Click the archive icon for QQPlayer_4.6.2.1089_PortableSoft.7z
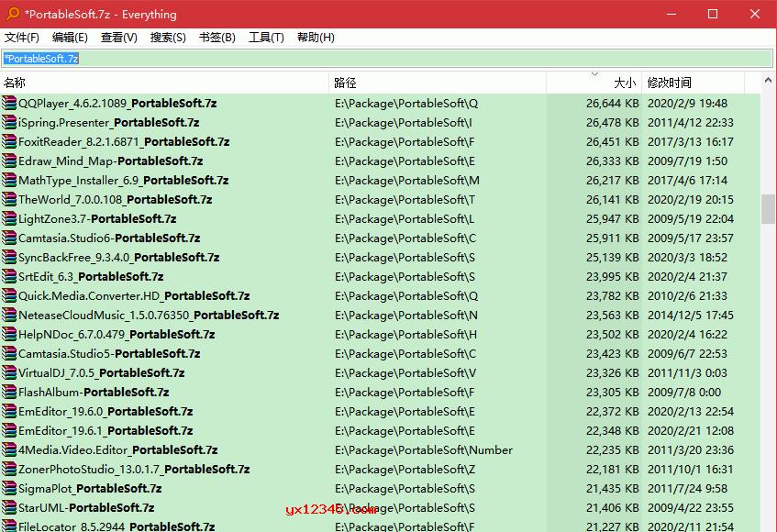Screen dimensions: 777x532 pyautogui.click(x=9, y=103)
